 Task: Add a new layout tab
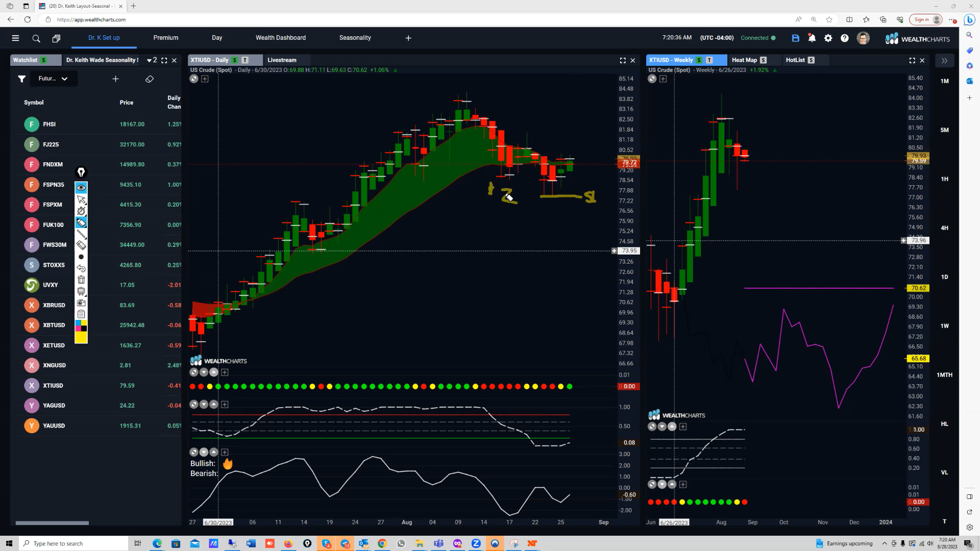(408, 38)
